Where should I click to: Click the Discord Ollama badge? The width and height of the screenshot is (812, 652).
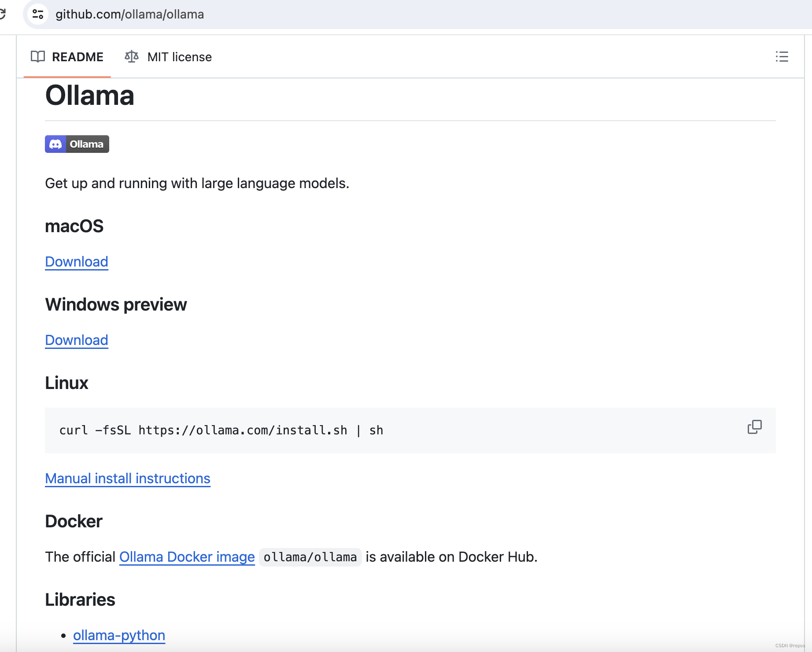coord(77,144)
